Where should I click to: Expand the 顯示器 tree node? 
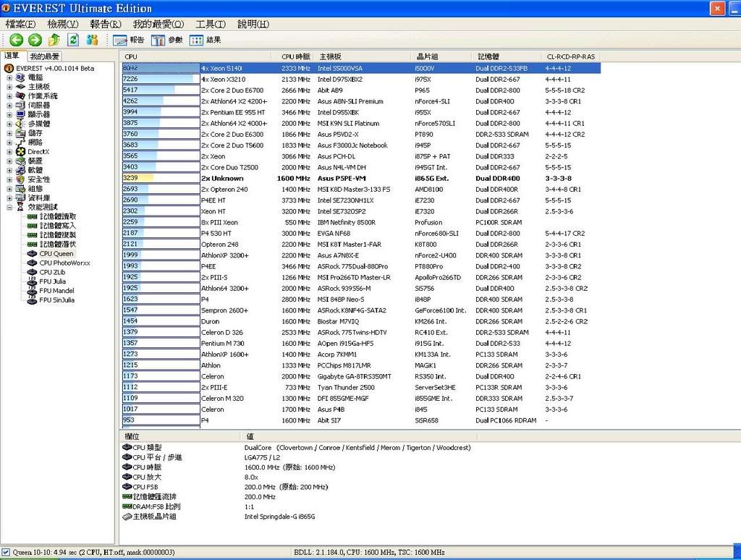click(x=9, y=114)
